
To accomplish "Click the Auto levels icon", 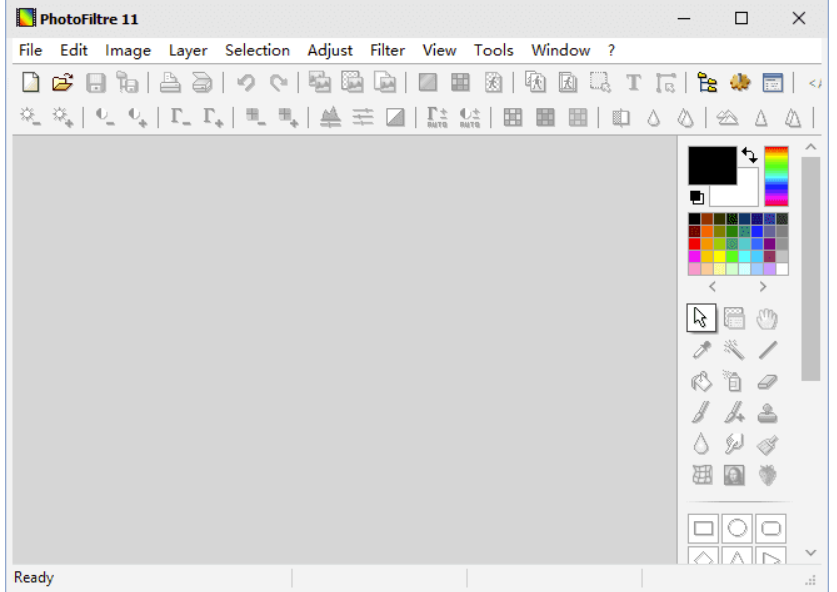I will click(437, 117).
